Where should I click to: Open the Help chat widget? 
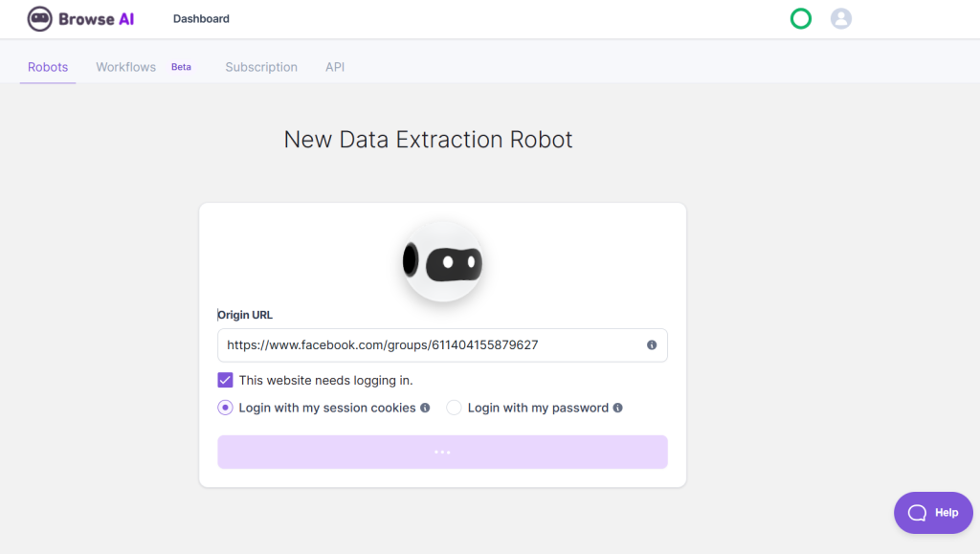point(933,513)
